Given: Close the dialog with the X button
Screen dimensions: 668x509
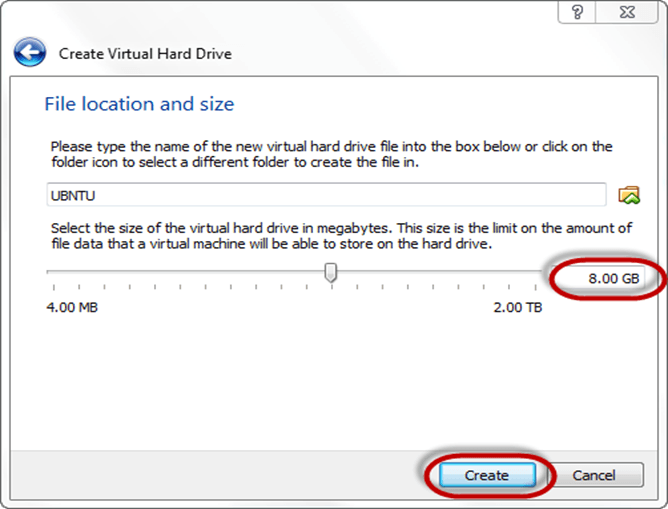Looking at the screenshot, I should [629, 11].
